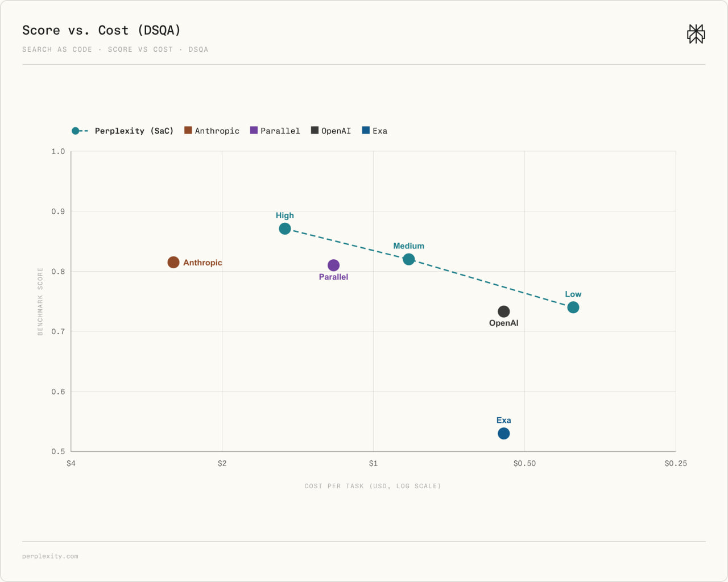
Task: Select the Medium data point
Action: (409, 259)
